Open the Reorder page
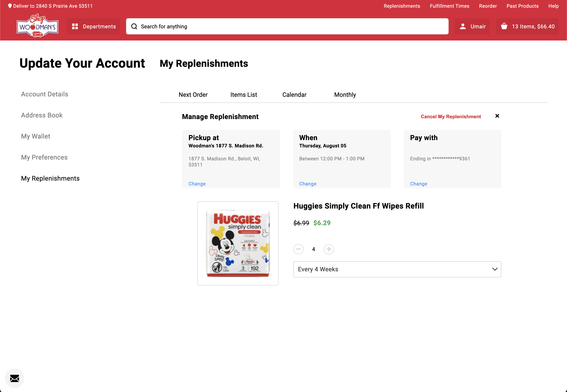This screenshot has width=567, height=392. pos(488,6)
